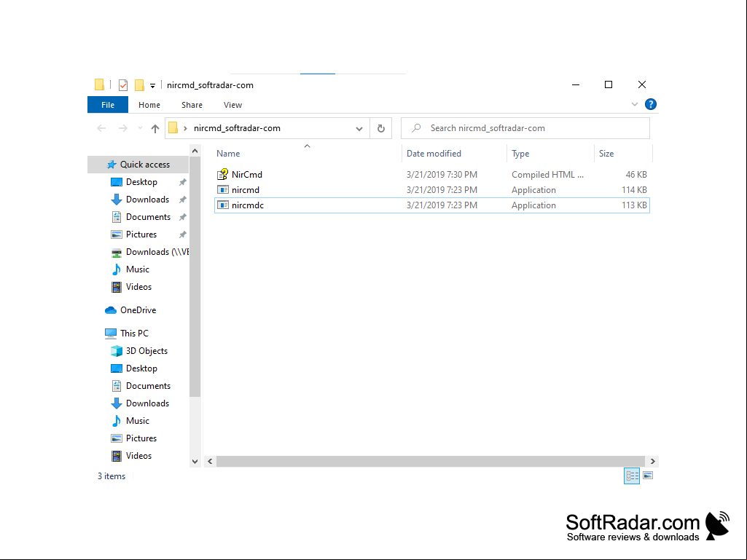Open the address bar history dropdown
The image size is (747, 560).
(x=359, y=129)
